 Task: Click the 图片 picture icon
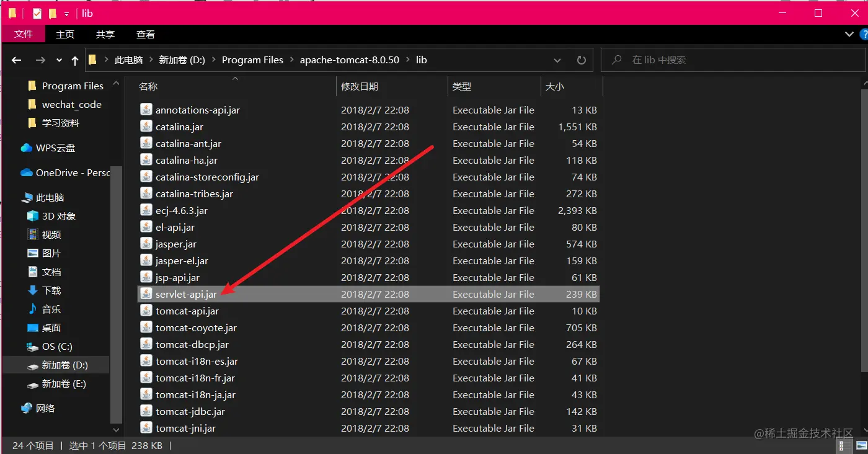click(33, 253)
